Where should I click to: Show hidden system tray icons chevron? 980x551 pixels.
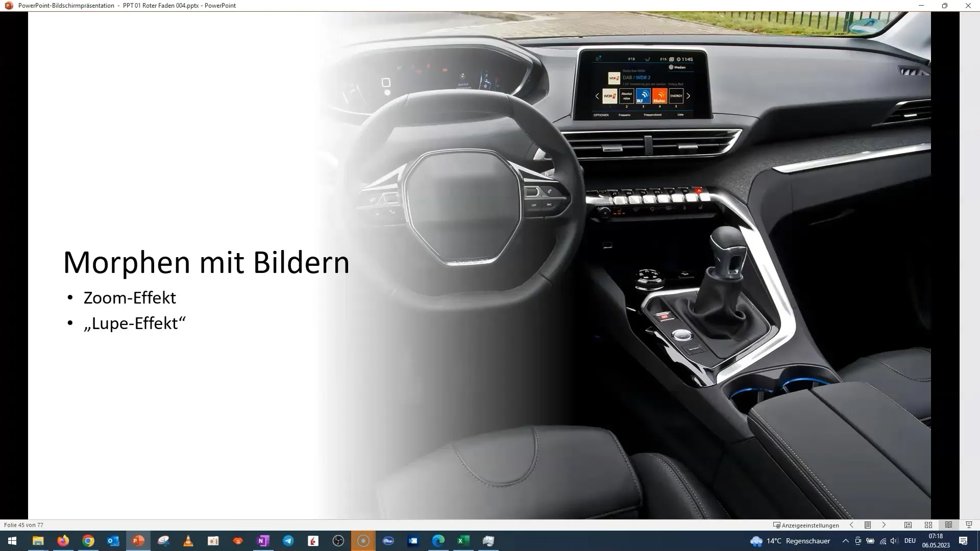(846, 541)
